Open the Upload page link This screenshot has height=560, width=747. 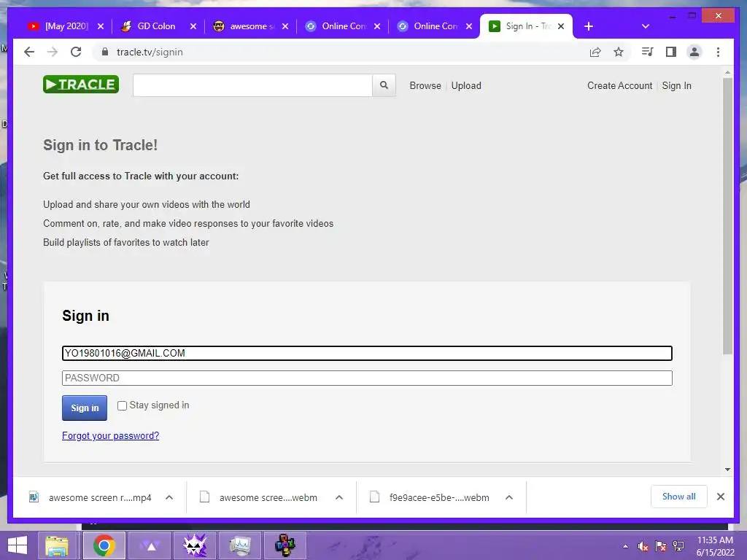[466, 86]
